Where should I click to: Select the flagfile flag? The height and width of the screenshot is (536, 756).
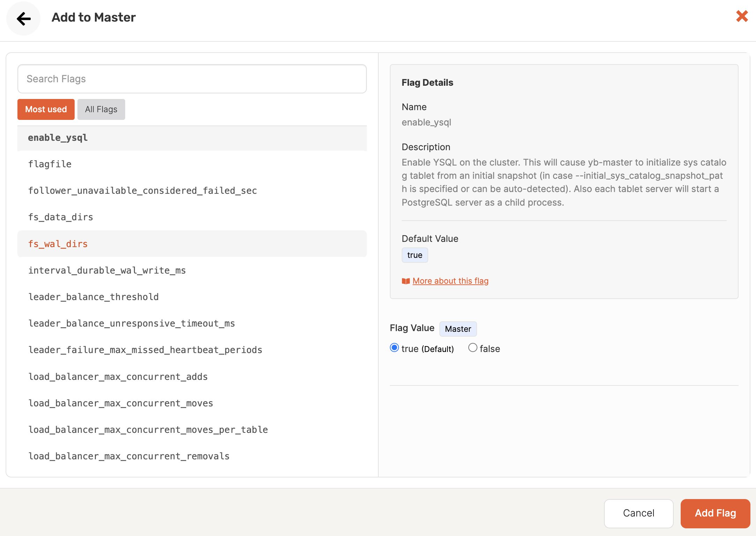[50, 164]
